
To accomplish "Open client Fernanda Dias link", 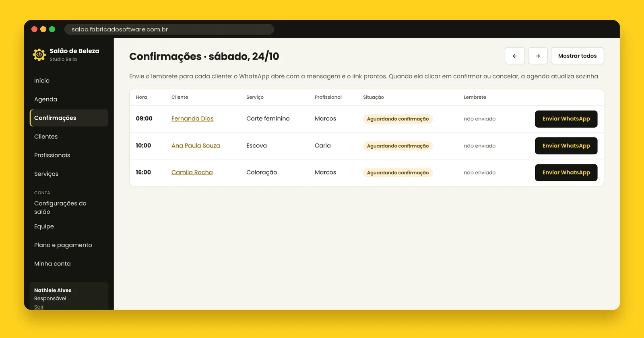I will click(192, 118).
